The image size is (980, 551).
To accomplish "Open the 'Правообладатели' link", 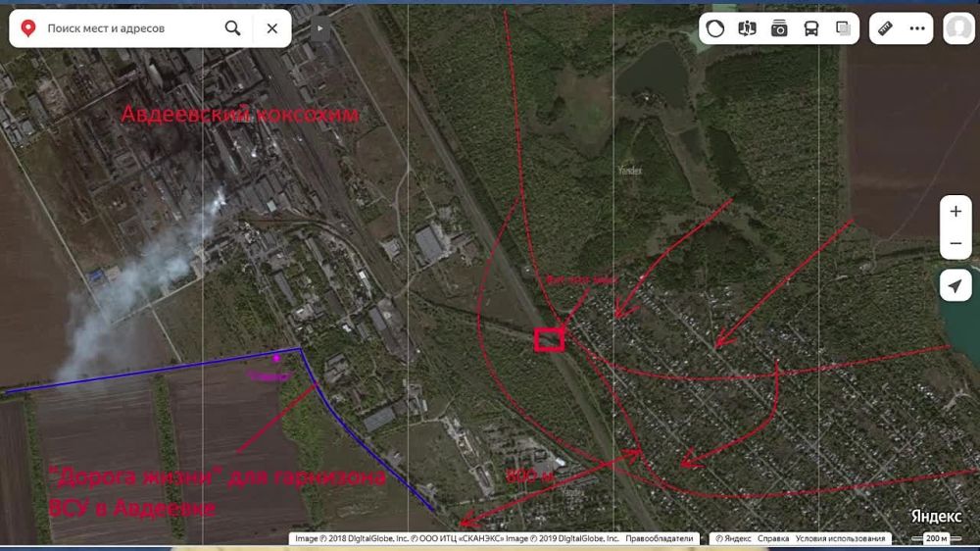I will tap(659, 538).
